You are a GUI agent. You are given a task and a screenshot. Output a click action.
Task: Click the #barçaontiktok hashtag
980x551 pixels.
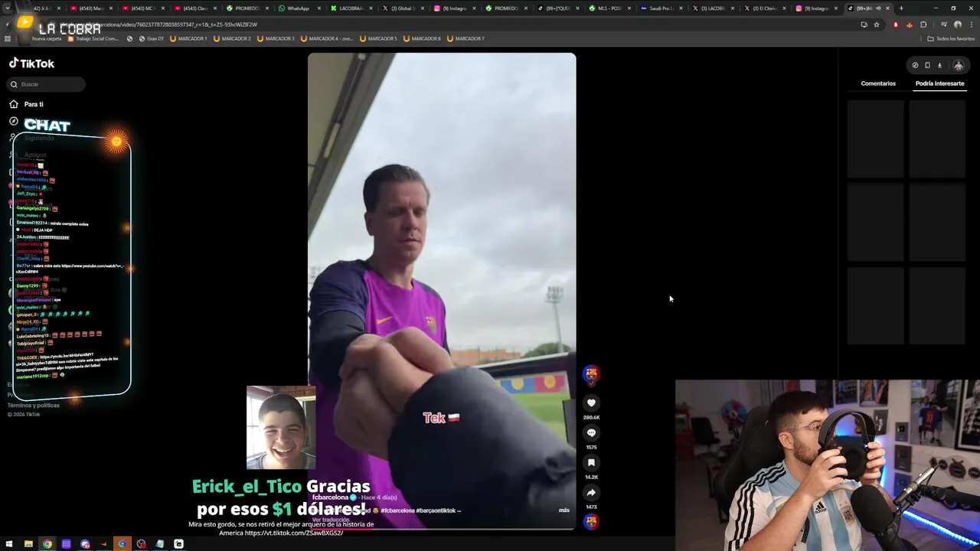[439, 510]
